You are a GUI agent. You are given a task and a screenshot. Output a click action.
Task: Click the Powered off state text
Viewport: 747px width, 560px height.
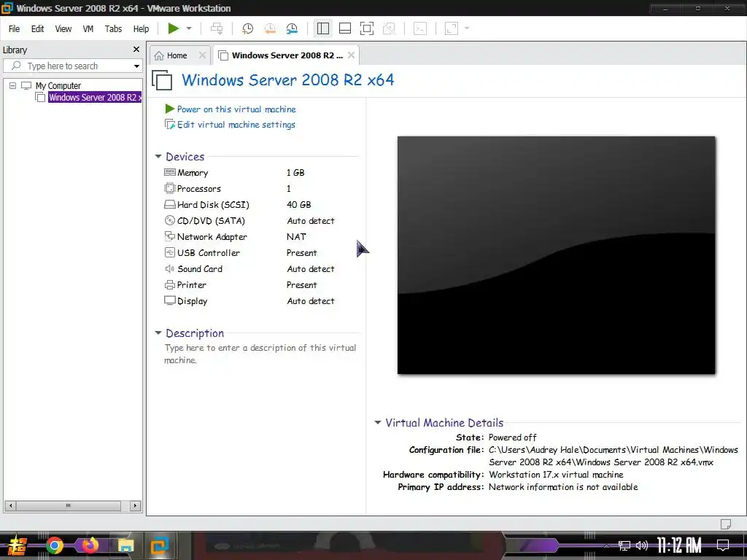tap(513, 437)
